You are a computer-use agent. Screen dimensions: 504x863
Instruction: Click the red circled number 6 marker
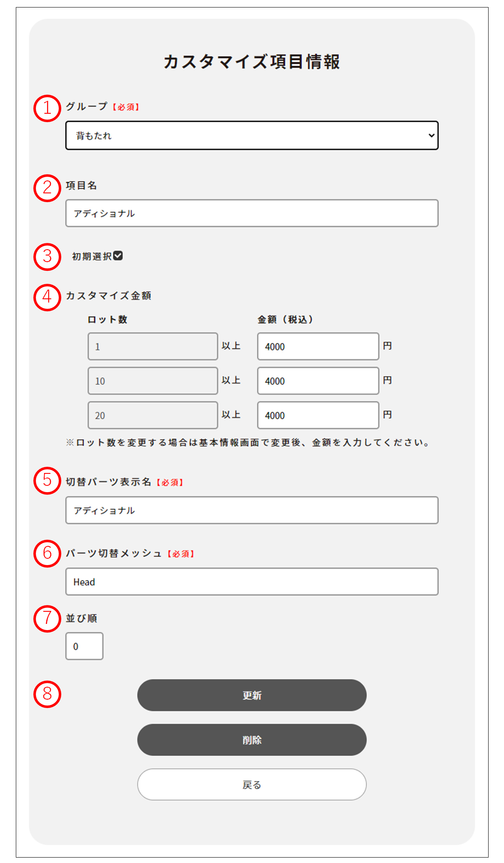[x=47, y=553]
